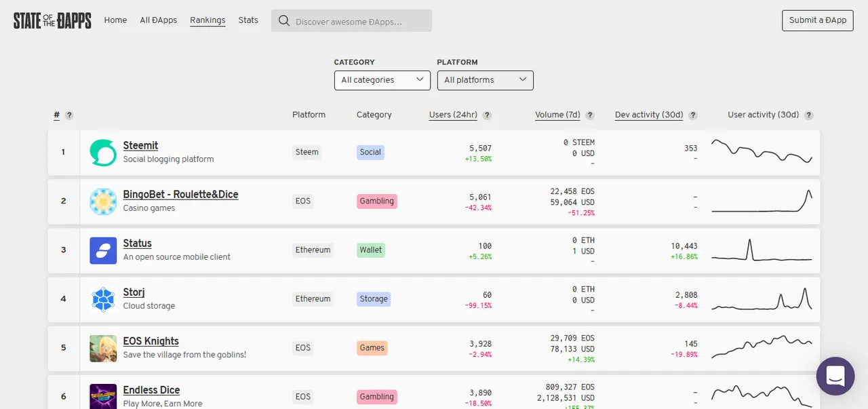Sort by Dev activity (30d) column
The height and width of the screenshot is (409, 868).
pyautogui.click(x=649, y=115)
